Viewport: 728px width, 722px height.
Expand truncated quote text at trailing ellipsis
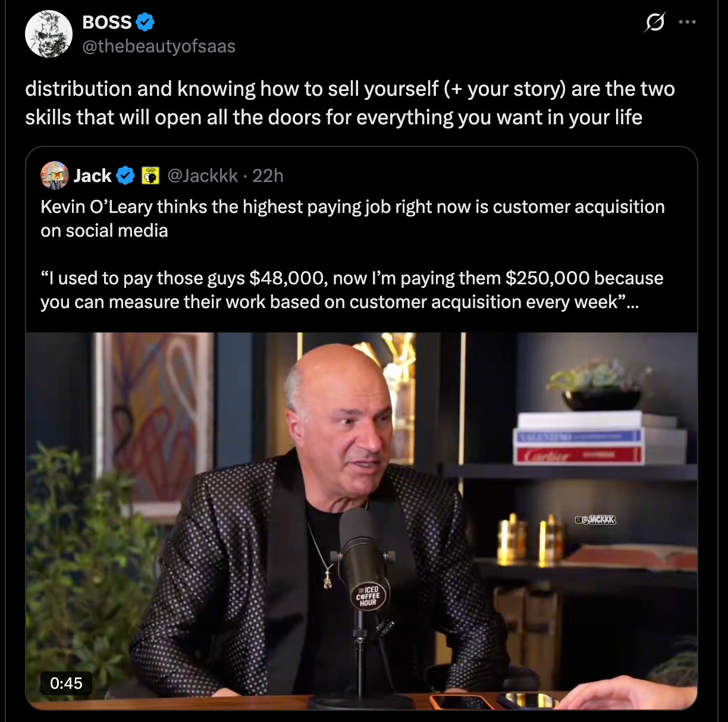(632, 303)
